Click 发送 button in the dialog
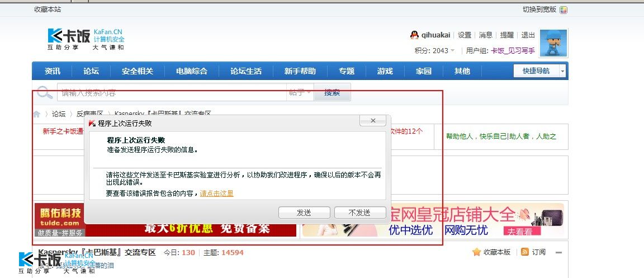The height and width of the screenshot is (278, 644). pos(304,213)
